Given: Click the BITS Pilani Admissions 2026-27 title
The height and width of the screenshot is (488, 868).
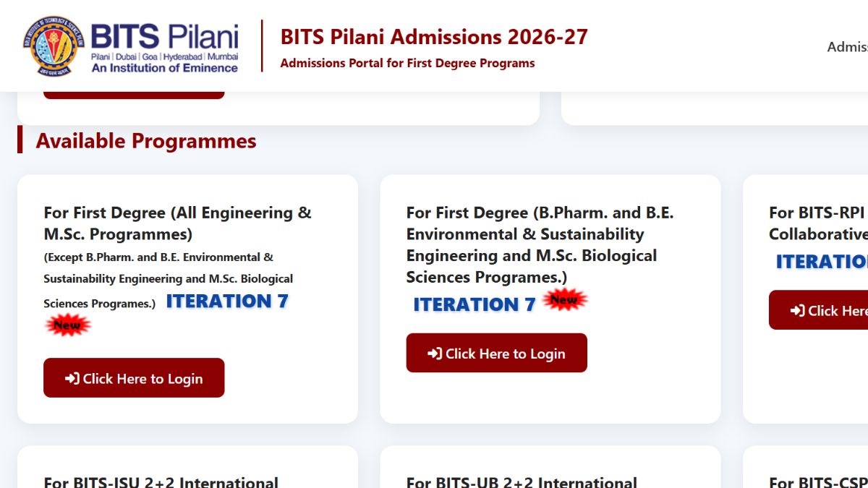Looking at the screenshot, I should coord(434,36).
